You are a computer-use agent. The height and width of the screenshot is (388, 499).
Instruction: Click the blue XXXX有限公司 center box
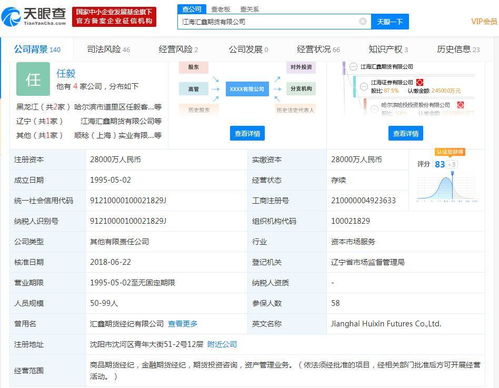[247, 89]
